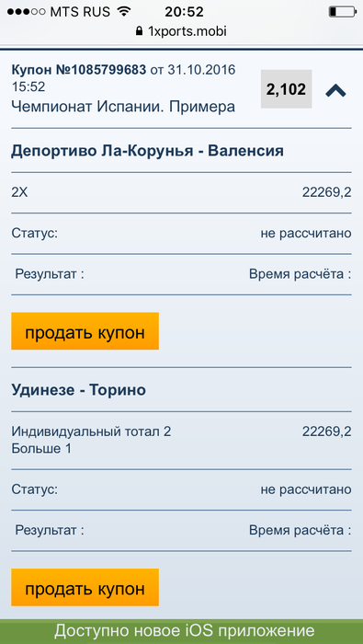
Task: Tap the Wi-Fi status icon
Action: pyautogui.click(x=123, y=11)
